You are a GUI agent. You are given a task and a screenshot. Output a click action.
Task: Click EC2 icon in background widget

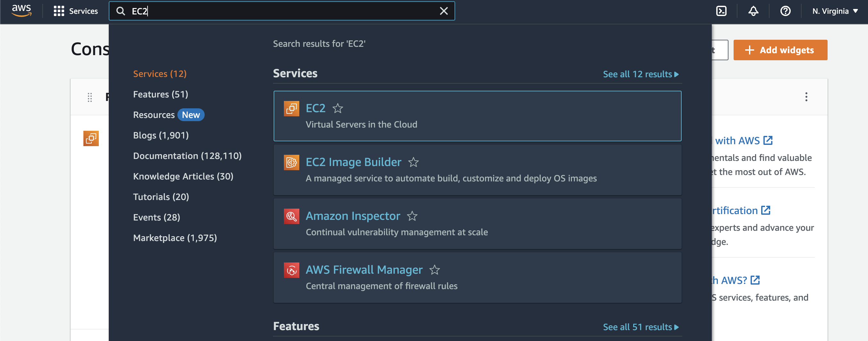point(91,138)
